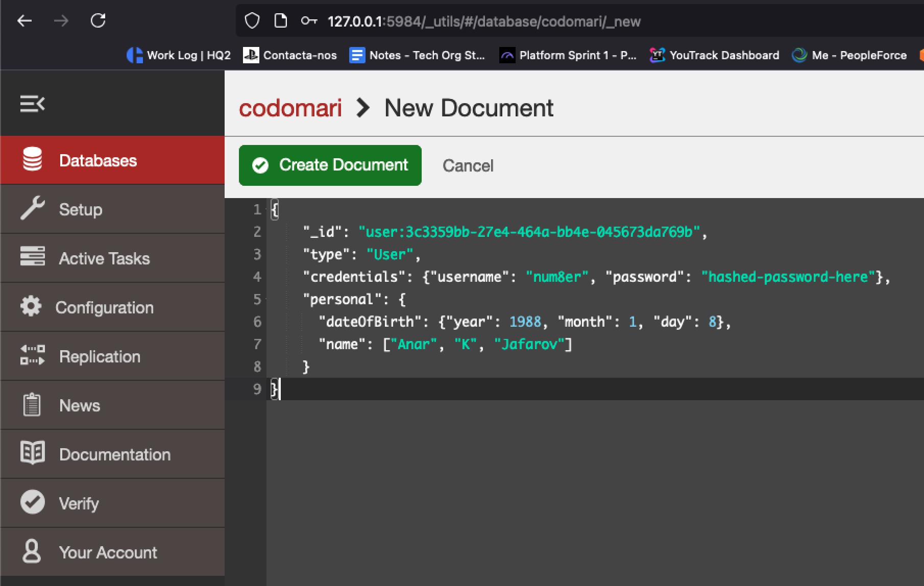
Task: Go to the codomari database breadcrumb link
Action: pos(290,108)
